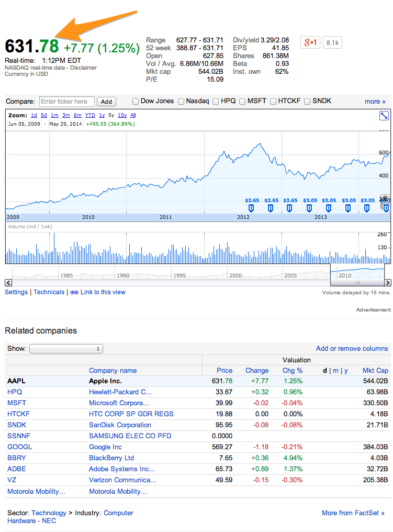Screen dimensions: 393x532
Task: Sort table by Chg % column
Action: (293, 371)
